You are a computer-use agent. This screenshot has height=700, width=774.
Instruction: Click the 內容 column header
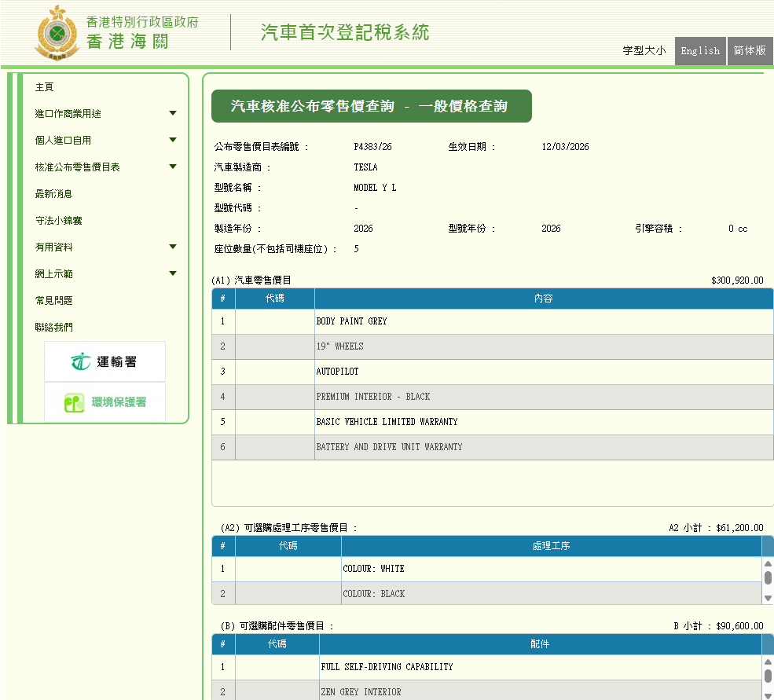click(544, 299)
